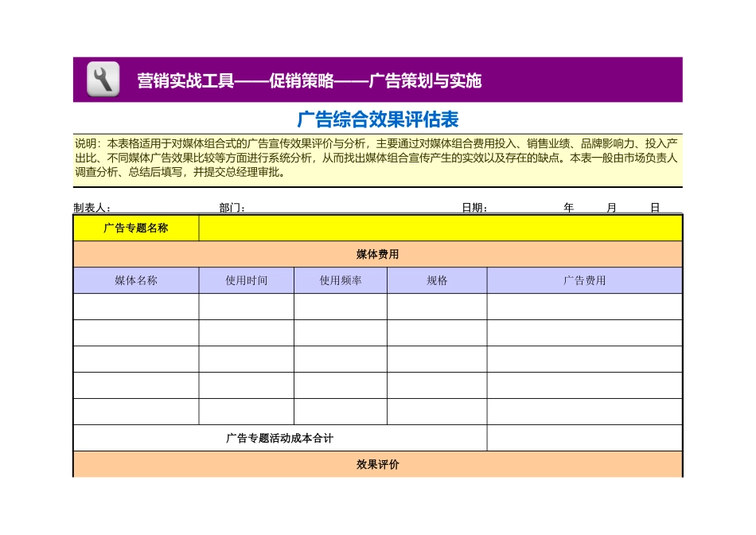Select the 日 cell in the date row
Viewport: 756px width, 535px height.
pos(653,206)
